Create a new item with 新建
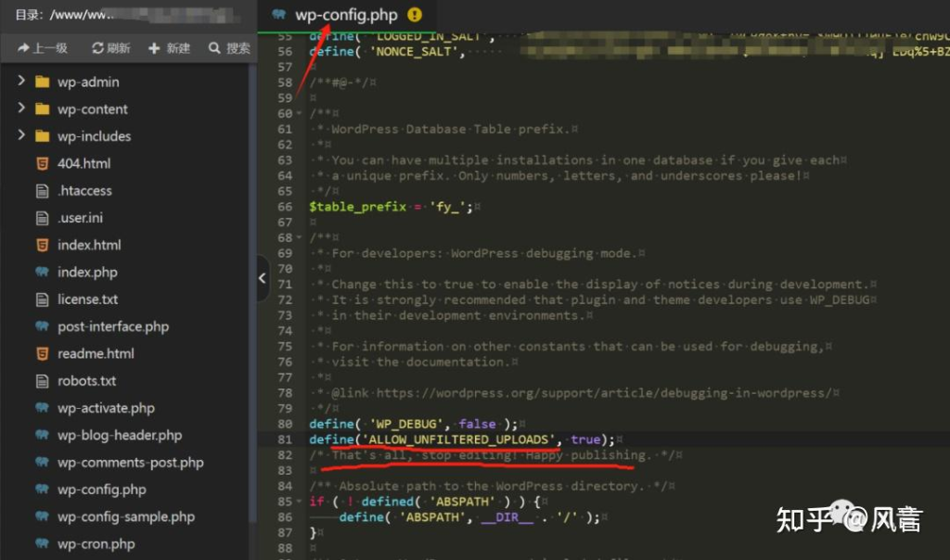The image size is (950, 560). click(169, 48)
